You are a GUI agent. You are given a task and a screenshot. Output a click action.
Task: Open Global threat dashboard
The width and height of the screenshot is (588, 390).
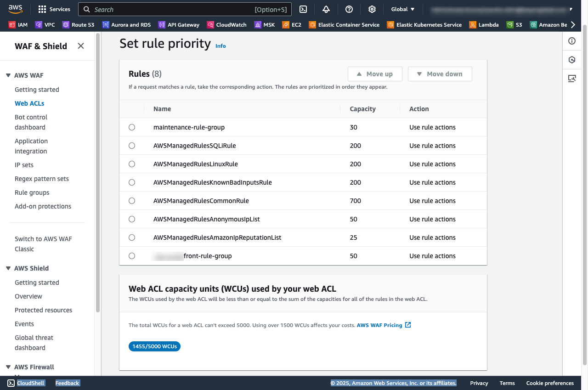click(34, 343)
